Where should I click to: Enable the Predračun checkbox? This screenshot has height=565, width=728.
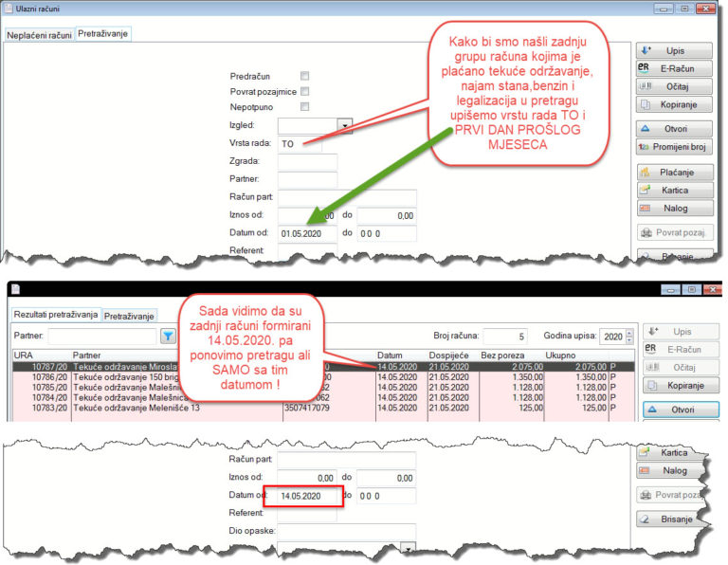(304, 76)
